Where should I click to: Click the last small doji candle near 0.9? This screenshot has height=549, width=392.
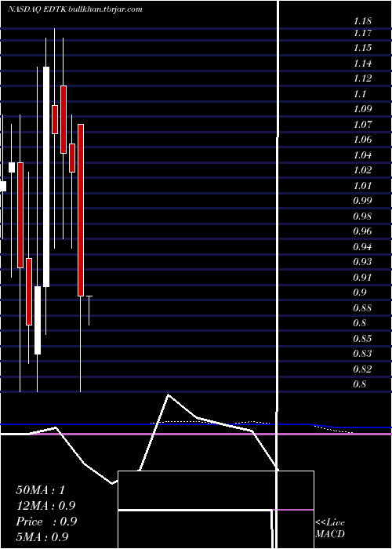[x=89, y=311]
